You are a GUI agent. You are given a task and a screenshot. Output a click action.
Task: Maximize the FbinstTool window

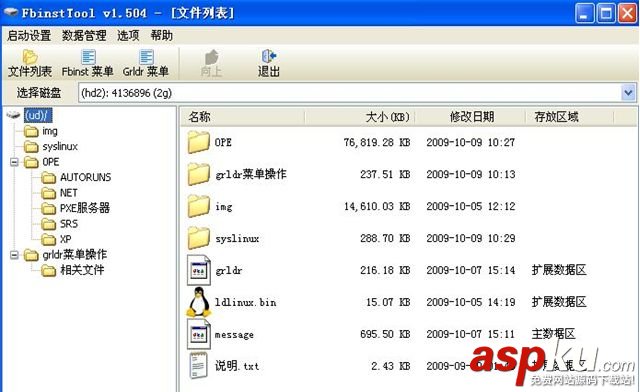pyautogui.click(x=606, y=13)
